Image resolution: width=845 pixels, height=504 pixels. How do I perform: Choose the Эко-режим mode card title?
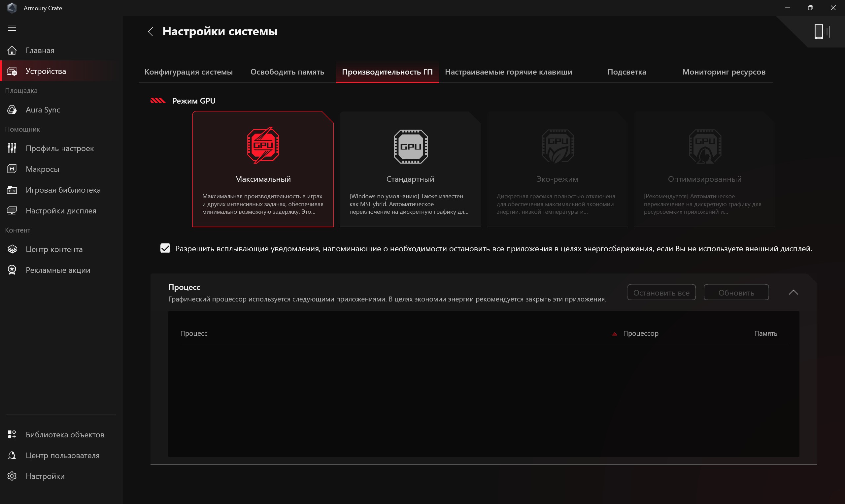click(x=557, y=179)
